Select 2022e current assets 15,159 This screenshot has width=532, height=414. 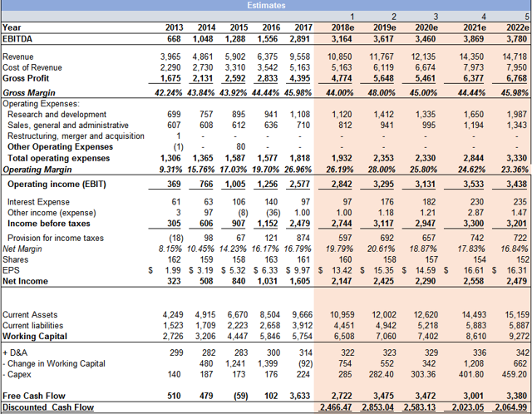point(517,314)
